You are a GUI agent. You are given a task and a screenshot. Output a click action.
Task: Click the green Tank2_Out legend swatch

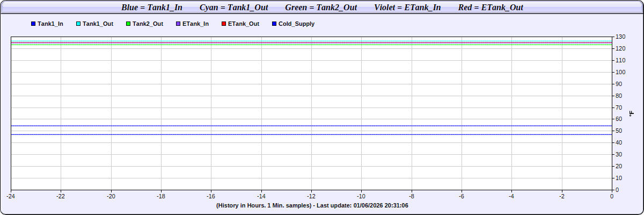(128, 24)
